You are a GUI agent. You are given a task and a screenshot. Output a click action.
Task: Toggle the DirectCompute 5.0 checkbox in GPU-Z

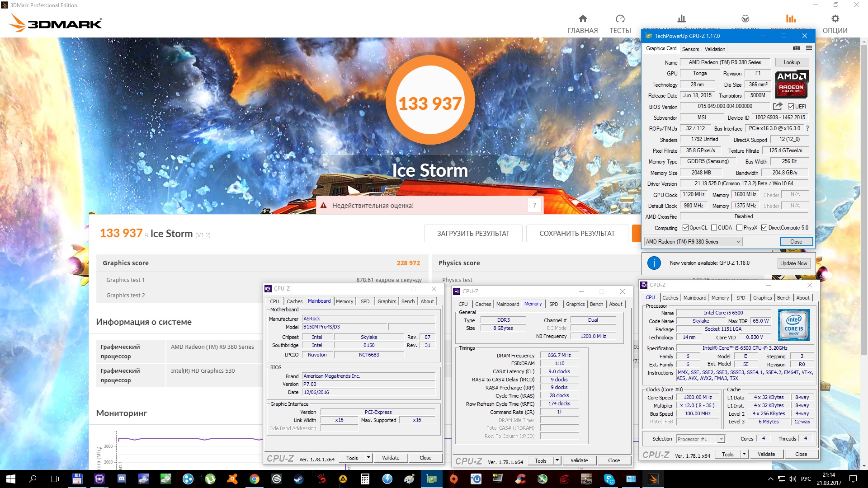(764, 228)
